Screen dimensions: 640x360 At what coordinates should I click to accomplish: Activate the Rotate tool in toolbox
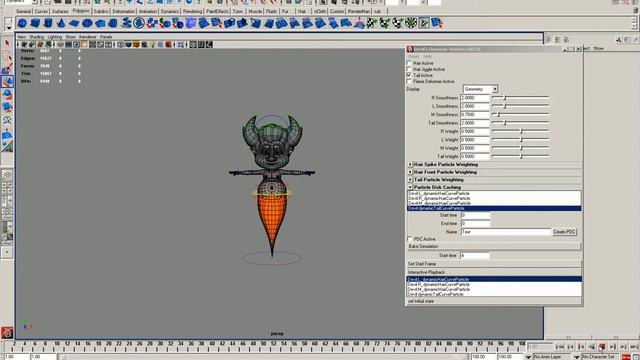click(x=7, y=95)
